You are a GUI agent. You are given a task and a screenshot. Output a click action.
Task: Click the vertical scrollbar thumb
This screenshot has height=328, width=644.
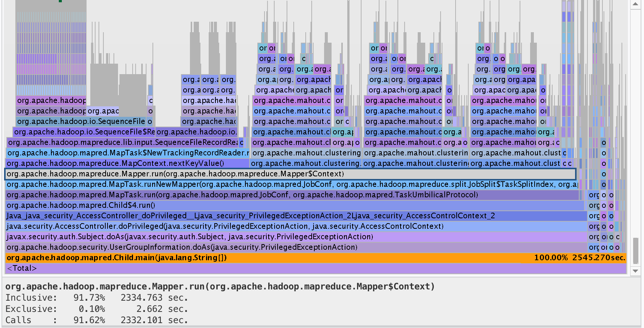click(x=635, y=250)
